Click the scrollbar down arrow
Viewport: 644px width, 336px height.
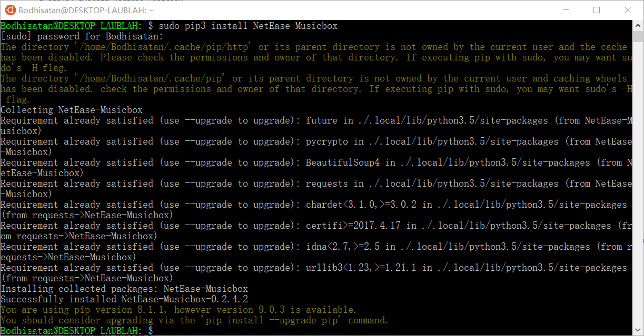(637, 330)
